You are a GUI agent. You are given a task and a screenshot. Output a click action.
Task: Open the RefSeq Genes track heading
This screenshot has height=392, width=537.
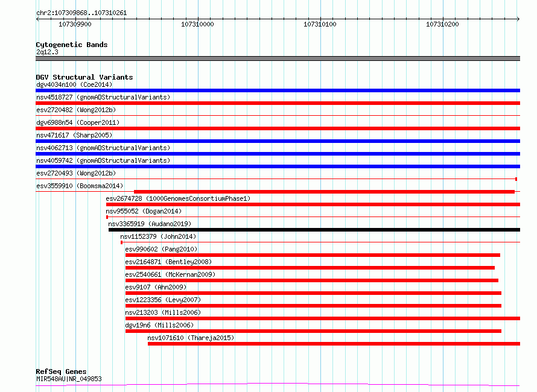[x=61, y=371]
